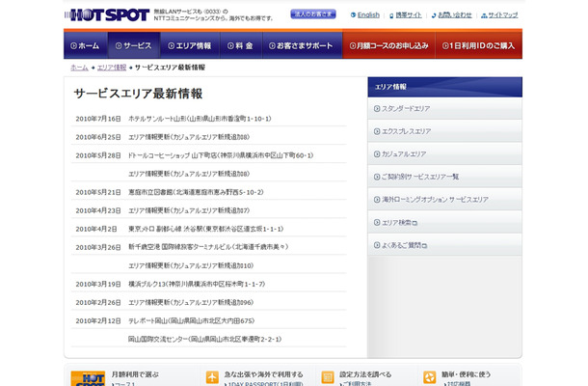The image size is (588, 386).
Task: Click the arrow icon beside スタンダードエリア
Action: pos(377,108)
